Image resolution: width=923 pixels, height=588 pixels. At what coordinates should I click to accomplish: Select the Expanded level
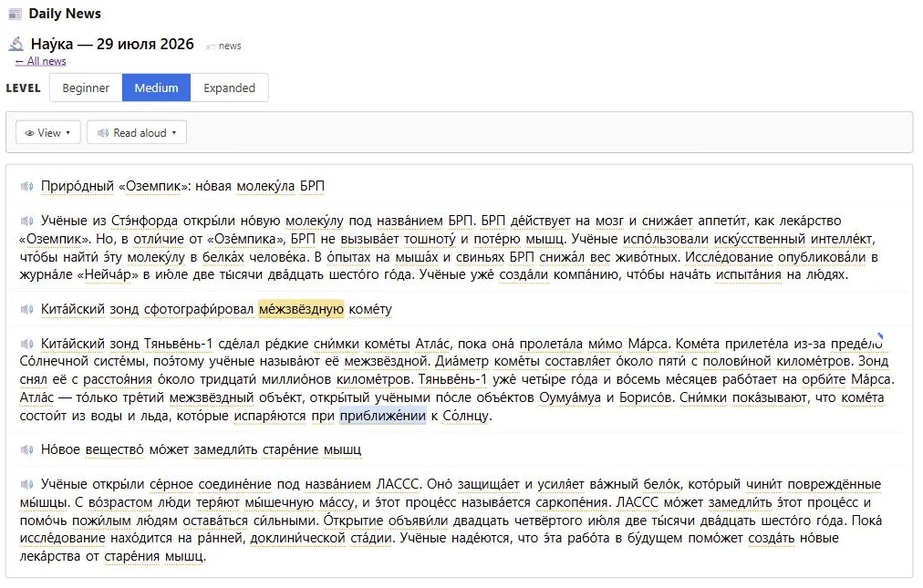coord(230,88)
